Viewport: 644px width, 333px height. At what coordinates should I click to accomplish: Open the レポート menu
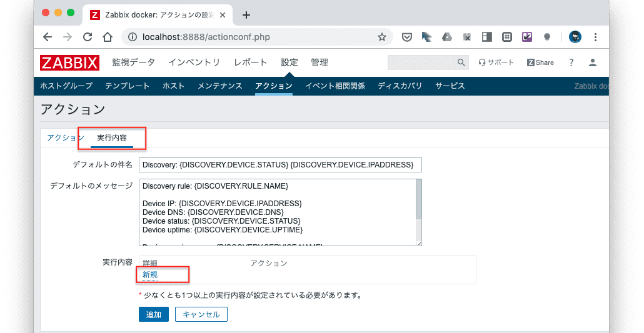point(251,62)
